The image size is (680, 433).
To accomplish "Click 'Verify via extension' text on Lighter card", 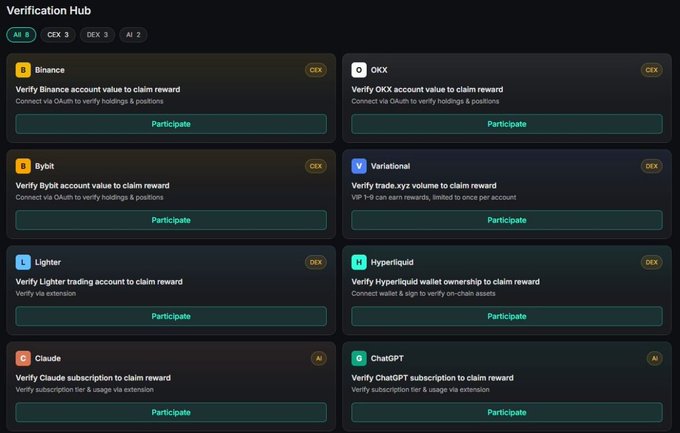I will 46,293.
